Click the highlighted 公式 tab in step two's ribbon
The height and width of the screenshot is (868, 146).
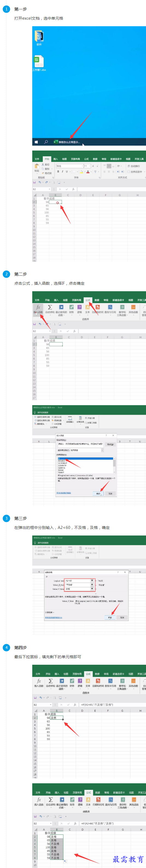click(88, 300)
